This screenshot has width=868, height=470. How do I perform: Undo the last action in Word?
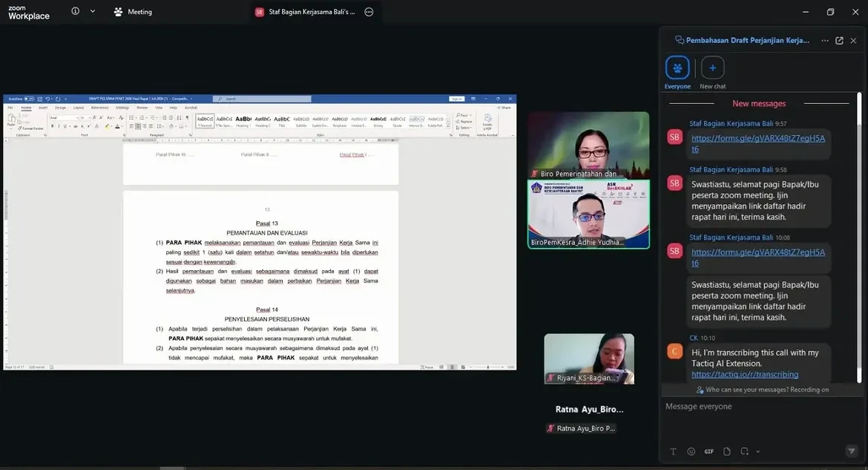click(x=47, y=99)
